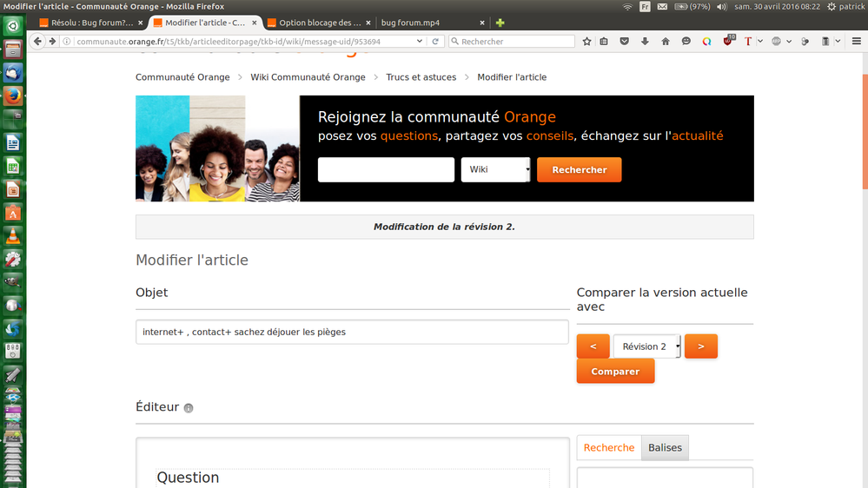Click the orange Rechercher button
This screenshot has width=868, height=488.
(579, 170)
